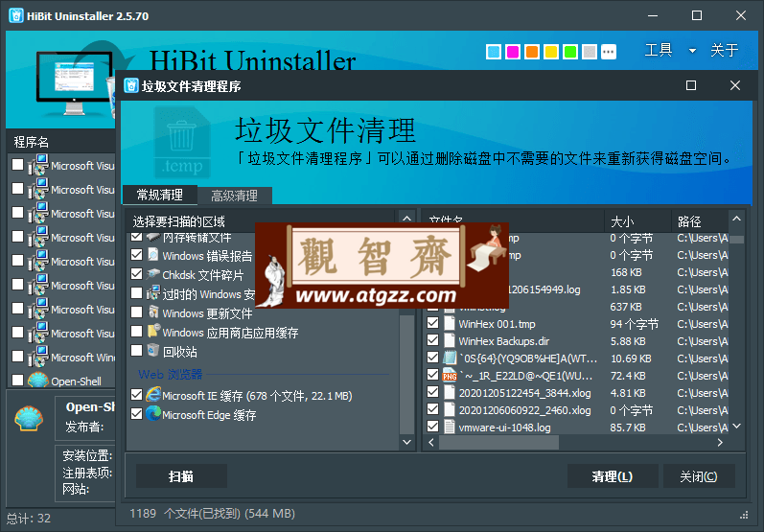This screenshot has height=532, width=764.
Task: Sort by 大小 column header
Action: point(637,221)
